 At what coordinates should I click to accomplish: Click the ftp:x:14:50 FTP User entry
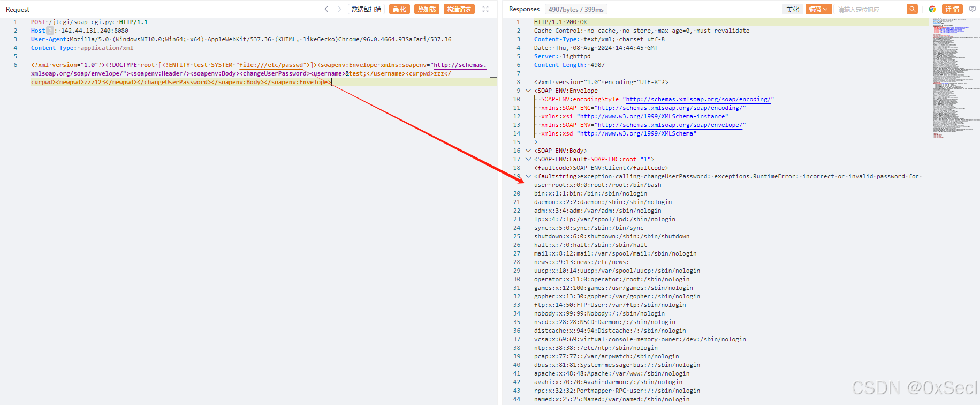[x=610, y=305]
